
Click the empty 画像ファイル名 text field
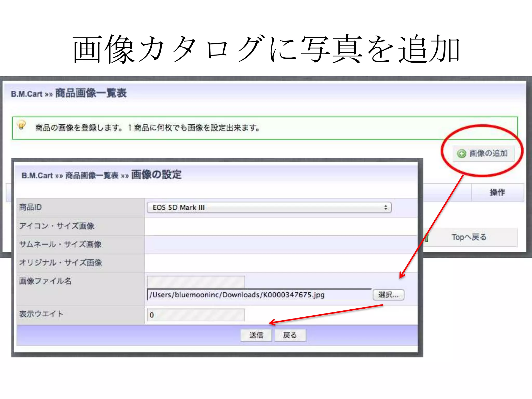point(196,282)
